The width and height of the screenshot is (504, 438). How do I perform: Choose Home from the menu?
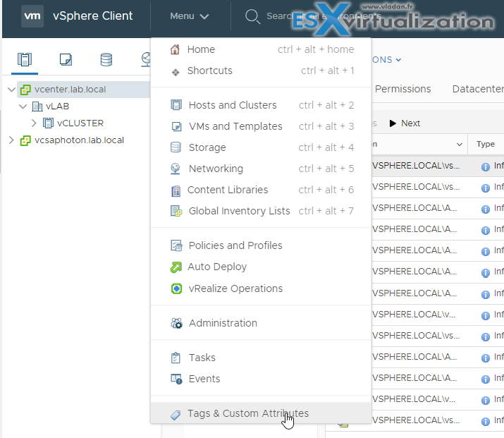[261, 49]
